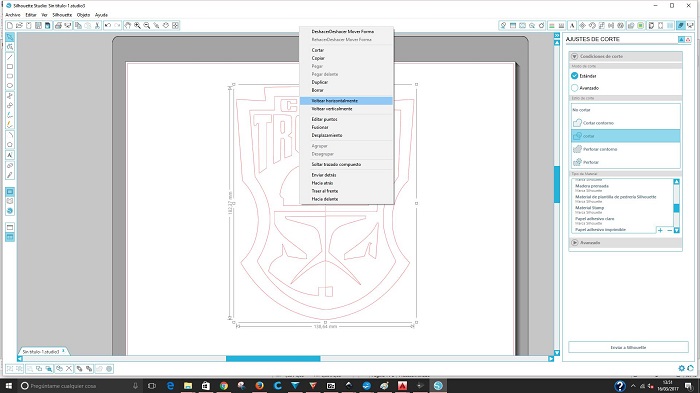
Task: Click the New document icon
Action: [x=10, y=26]
